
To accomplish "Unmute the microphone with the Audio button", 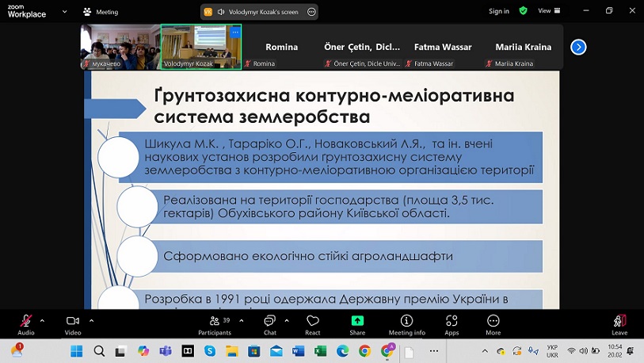I will coord(26,324).
